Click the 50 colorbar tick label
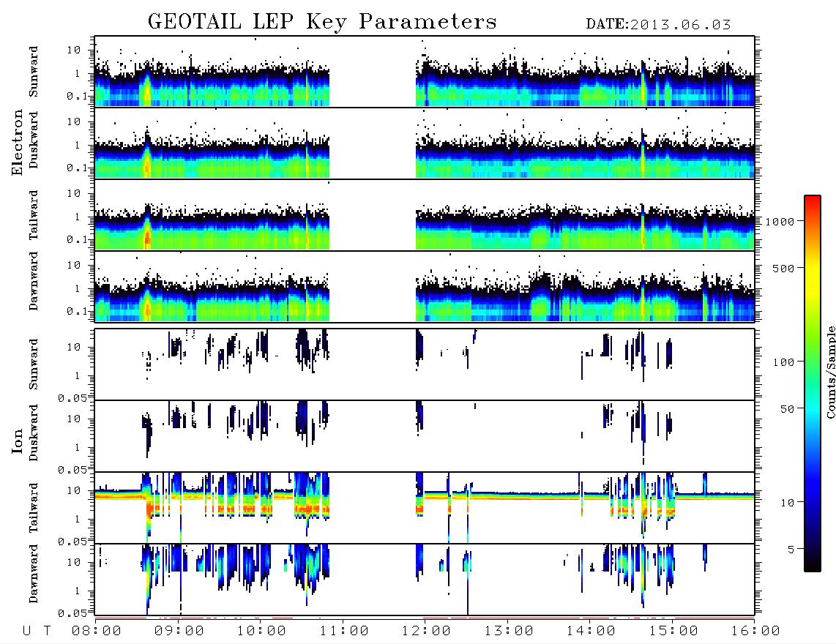Viewport: 836px width, 644px height. pyautogui.click(x=788, y=409)
